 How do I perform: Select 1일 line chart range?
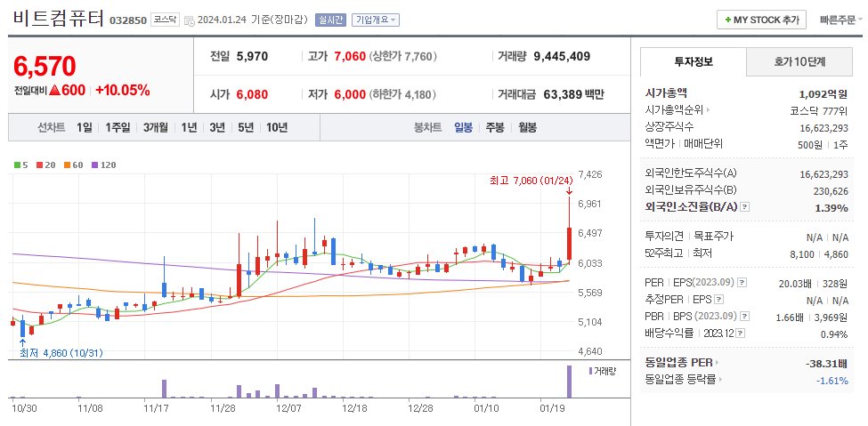point(85,128)
